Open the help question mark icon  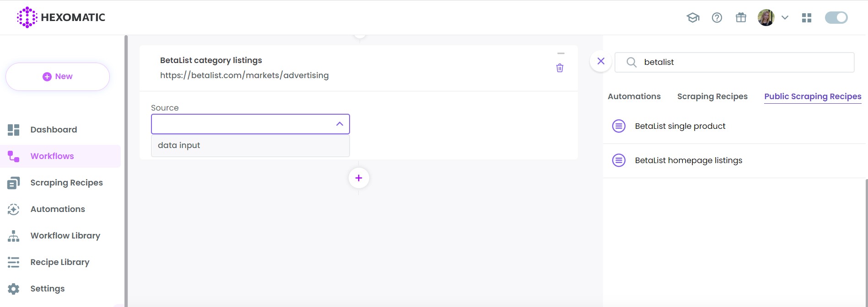pyautogui.click(x=717, y=17)
